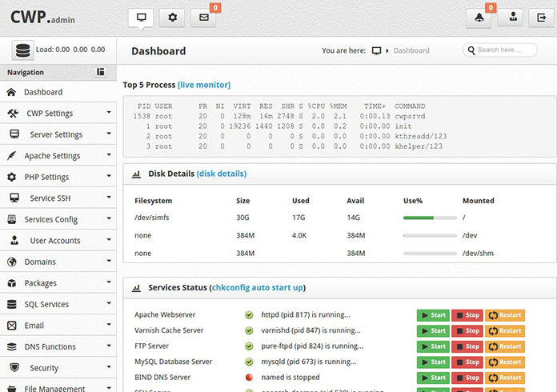Click the logout arrow icon
This screenshot has height=392, width=557.
pyautogui.click(x=541, y=18)
